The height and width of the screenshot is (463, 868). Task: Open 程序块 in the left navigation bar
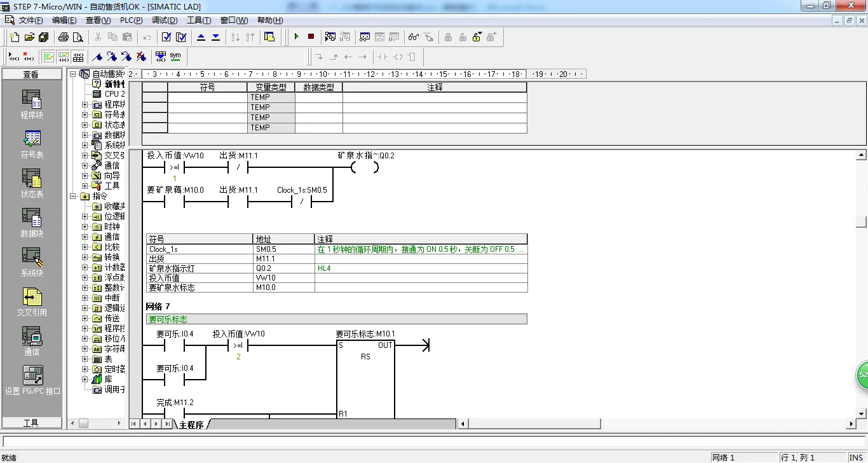tap(32, 105)
